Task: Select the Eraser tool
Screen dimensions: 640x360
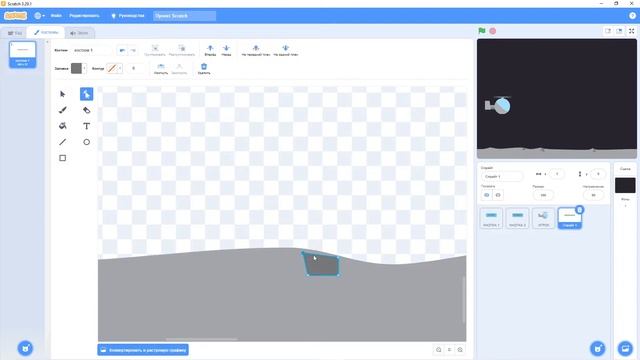Action: [x=87, y=110]
